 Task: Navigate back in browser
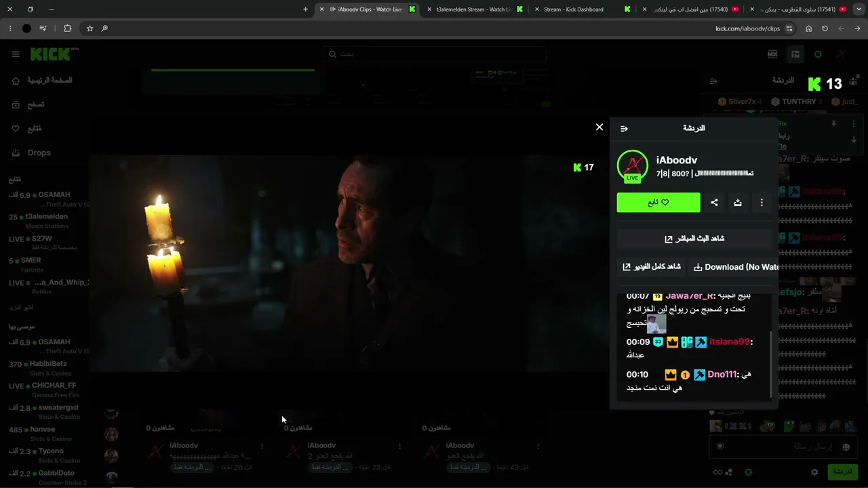coord(857,28)
